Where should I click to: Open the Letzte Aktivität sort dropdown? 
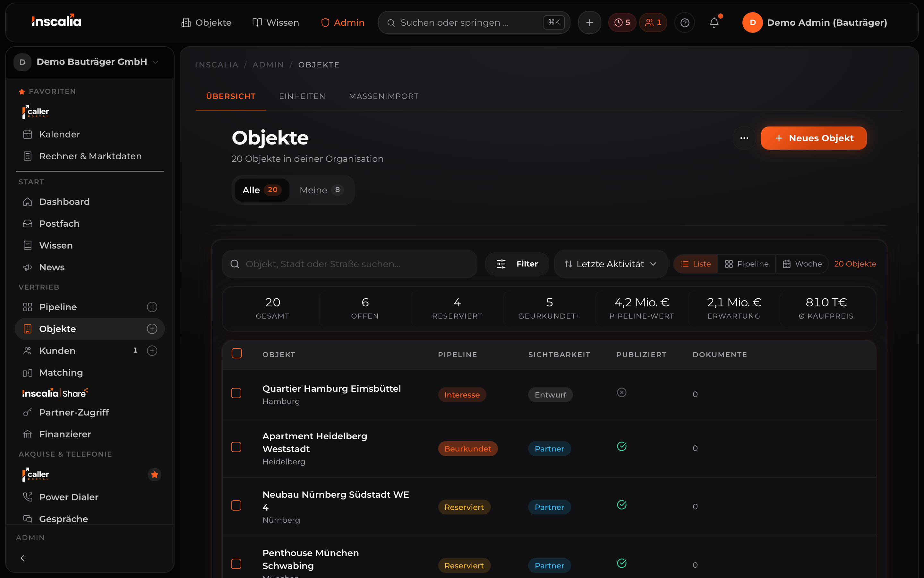611,264
